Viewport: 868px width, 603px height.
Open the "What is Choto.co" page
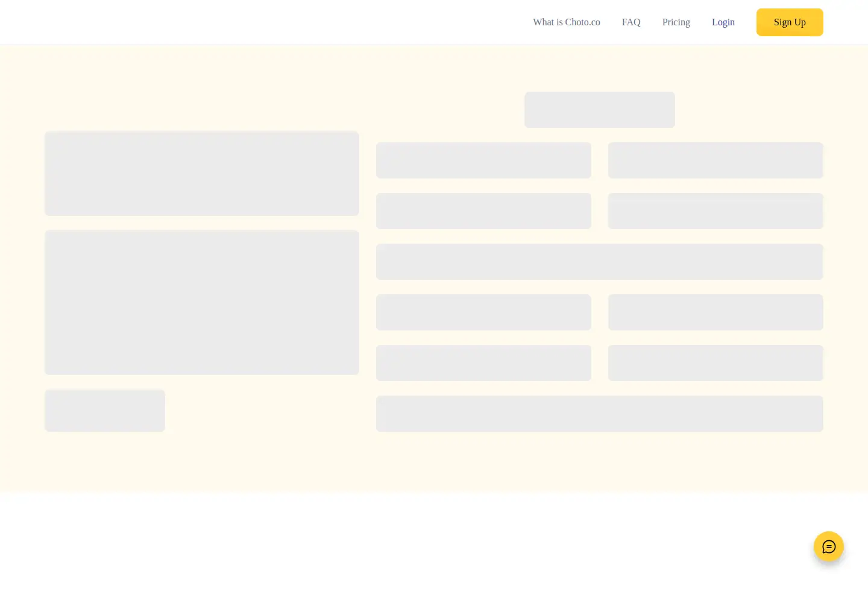[x=567, y=22]
